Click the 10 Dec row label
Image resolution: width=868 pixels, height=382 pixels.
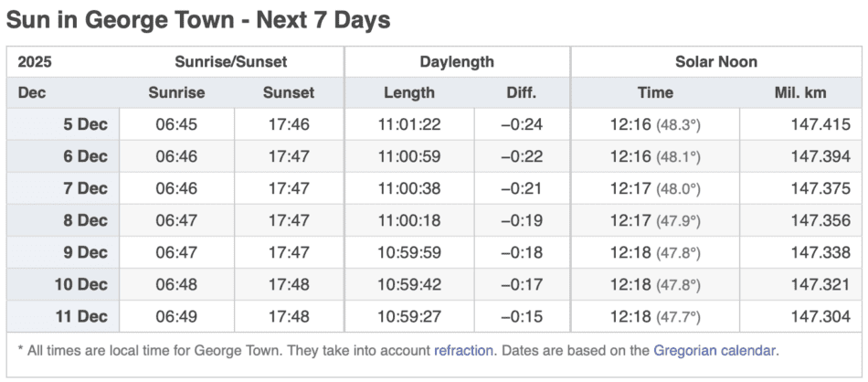click(81, 284)
